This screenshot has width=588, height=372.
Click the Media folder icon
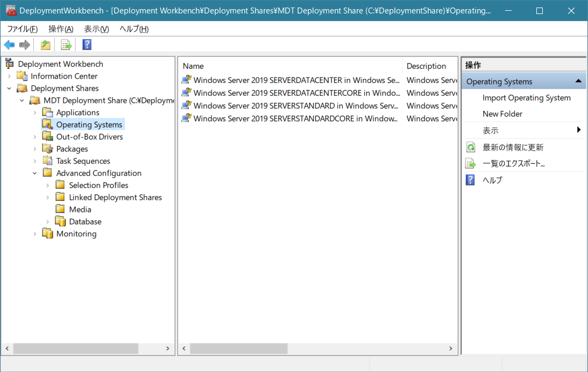[x=60, y=209]
